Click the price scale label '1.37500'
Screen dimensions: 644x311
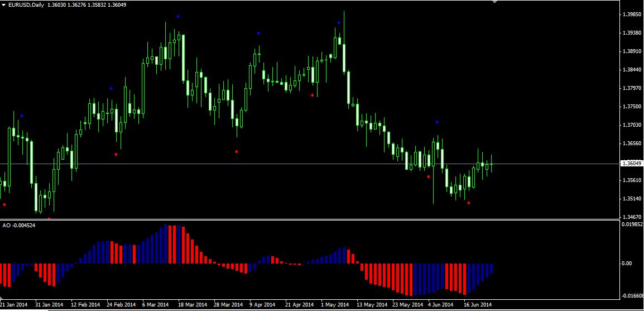(x=632, y=107)
